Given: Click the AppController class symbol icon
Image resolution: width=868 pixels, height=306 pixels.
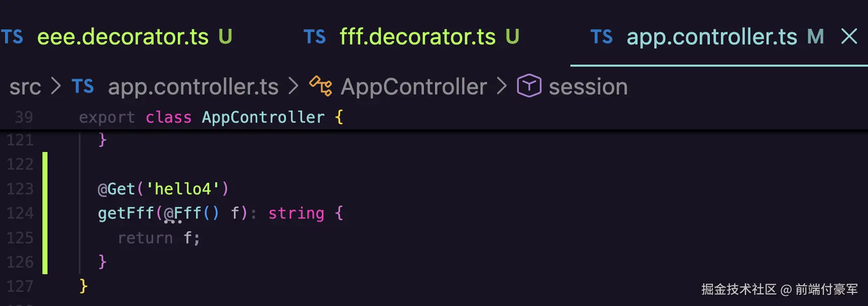Looking at the screenshot, I should [x=321, y=86].
